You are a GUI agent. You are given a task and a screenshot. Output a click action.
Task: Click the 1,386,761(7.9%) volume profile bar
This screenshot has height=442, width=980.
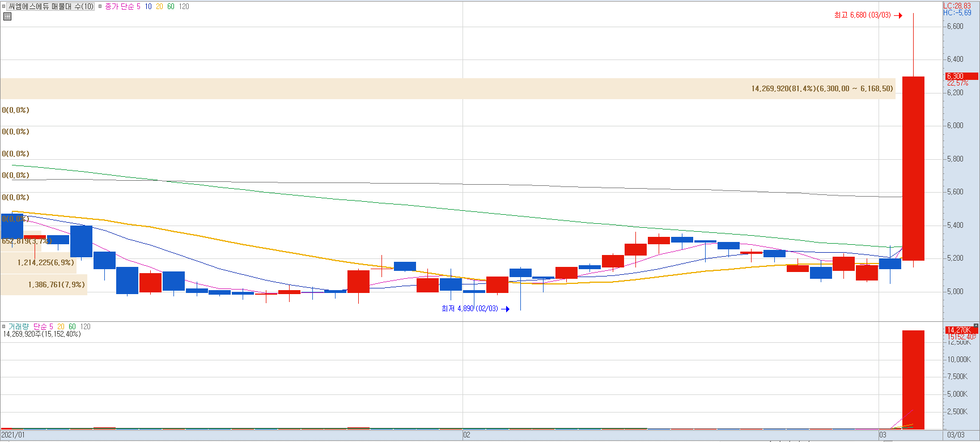pos(44,284)
